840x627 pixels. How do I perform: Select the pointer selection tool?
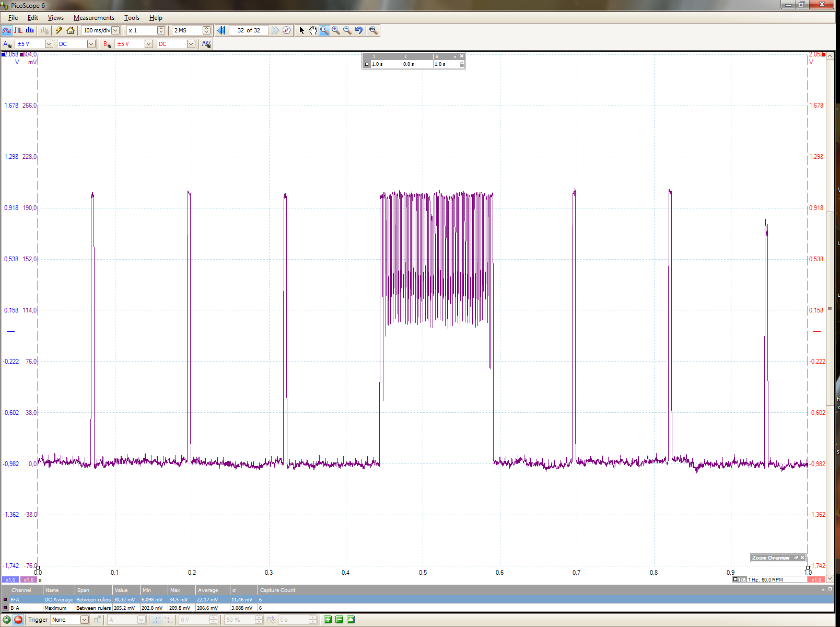point(301,30)
